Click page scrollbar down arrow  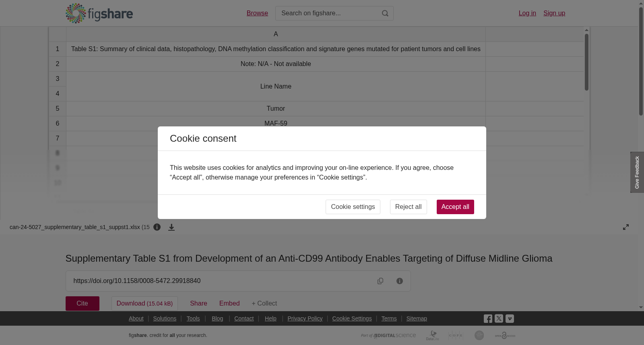click(x=641, y=308)
